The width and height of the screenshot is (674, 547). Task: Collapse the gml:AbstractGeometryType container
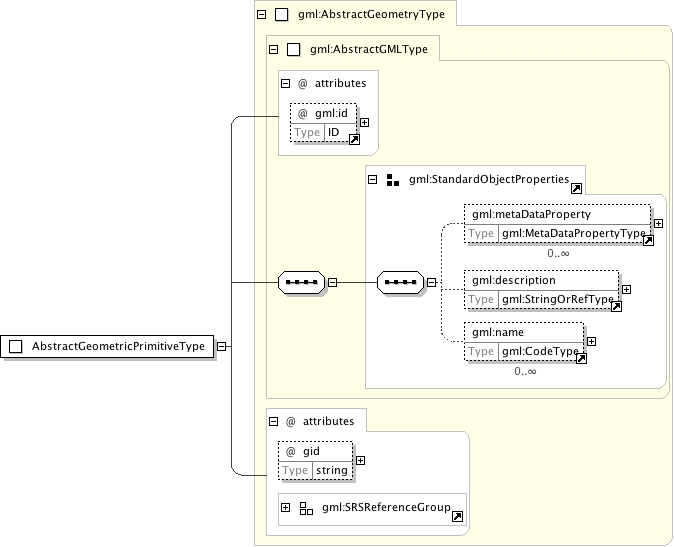[x=261, y=15]
